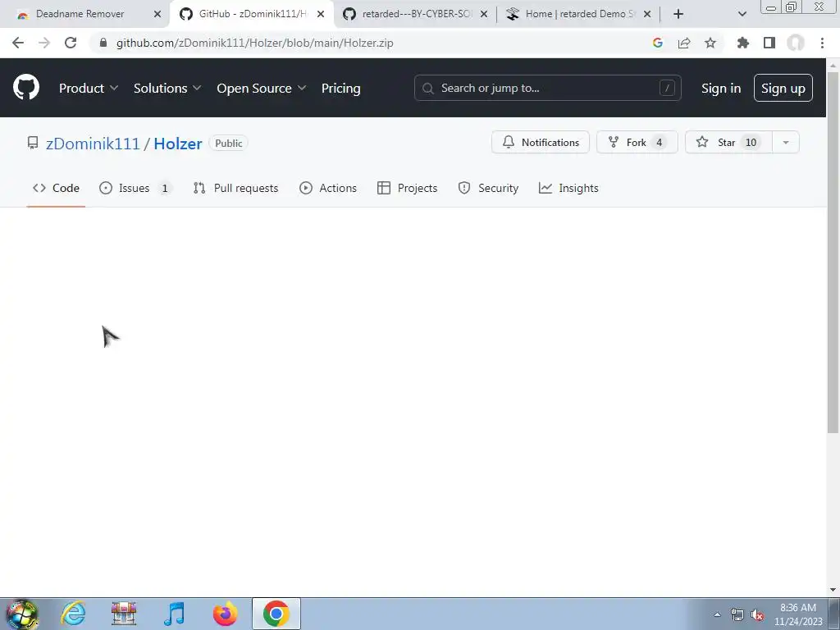Click the address bar URL
The width and height of the screenshot is (840, 630).
pyautogui.click(x=255, y=43)
